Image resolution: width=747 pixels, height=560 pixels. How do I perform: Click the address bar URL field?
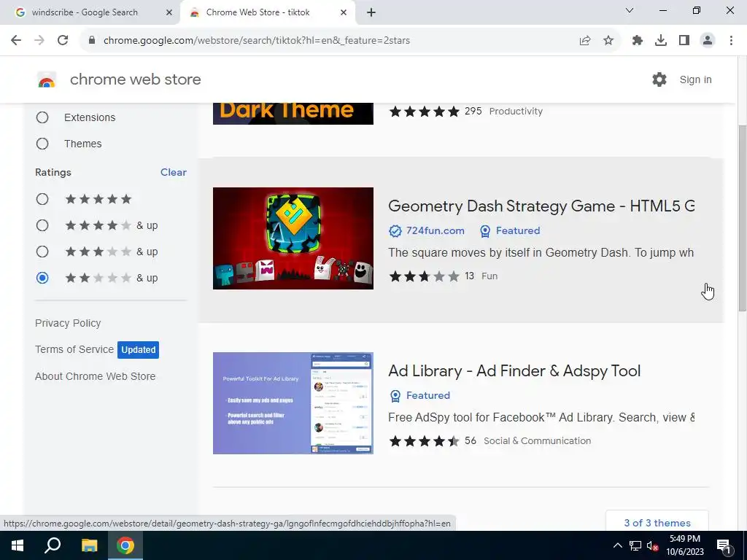pos(330,41)
